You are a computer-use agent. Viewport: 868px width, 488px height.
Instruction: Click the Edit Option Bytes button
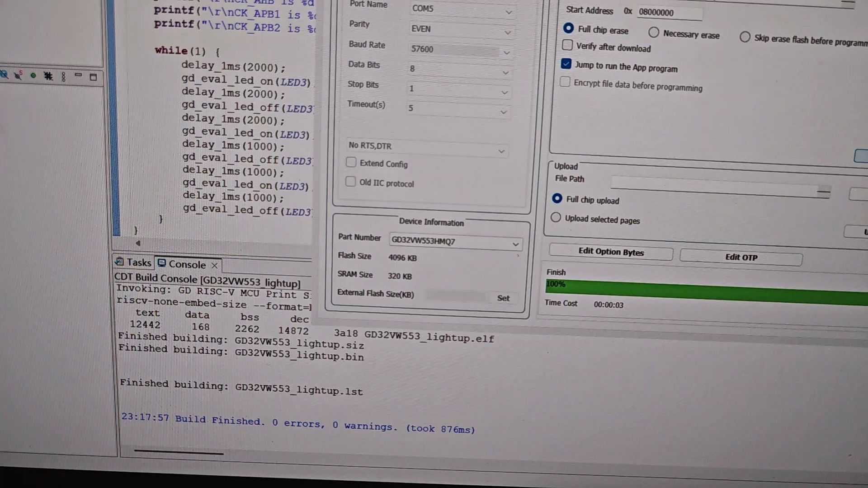coord(611,252)
